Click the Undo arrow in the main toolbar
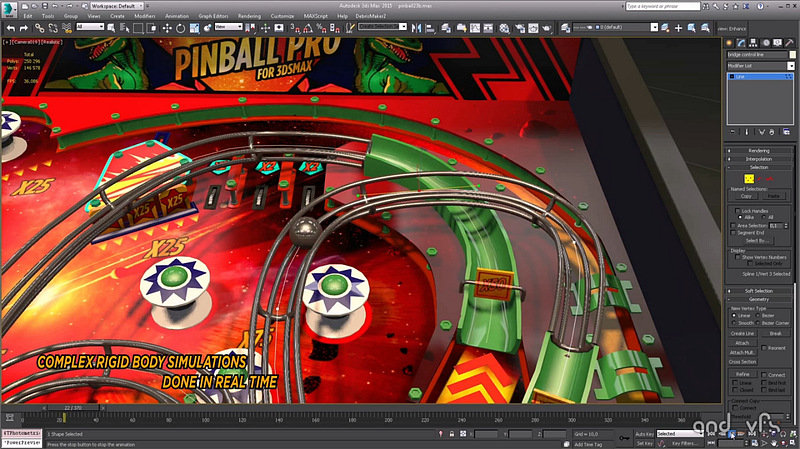The height and width of the screenshot is (449, 800). coord(10,29)
